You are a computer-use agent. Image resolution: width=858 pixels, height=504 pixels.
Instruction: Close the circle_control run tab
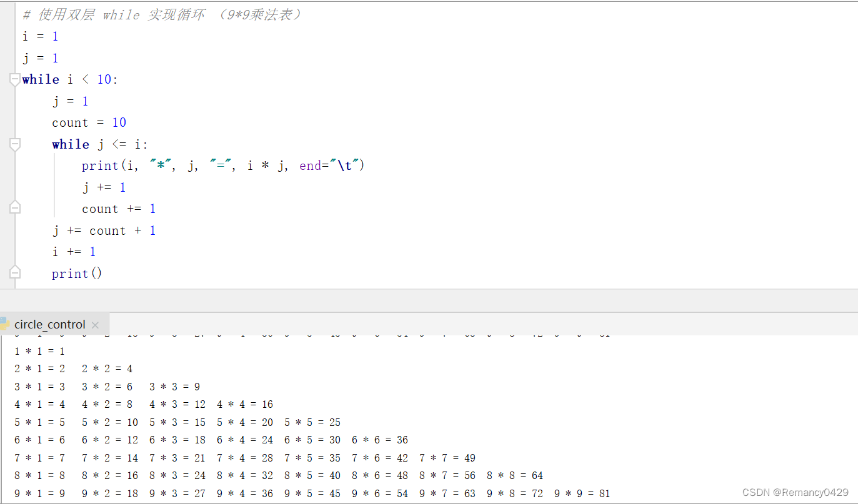pyautogui.click(x=95, y=325)
